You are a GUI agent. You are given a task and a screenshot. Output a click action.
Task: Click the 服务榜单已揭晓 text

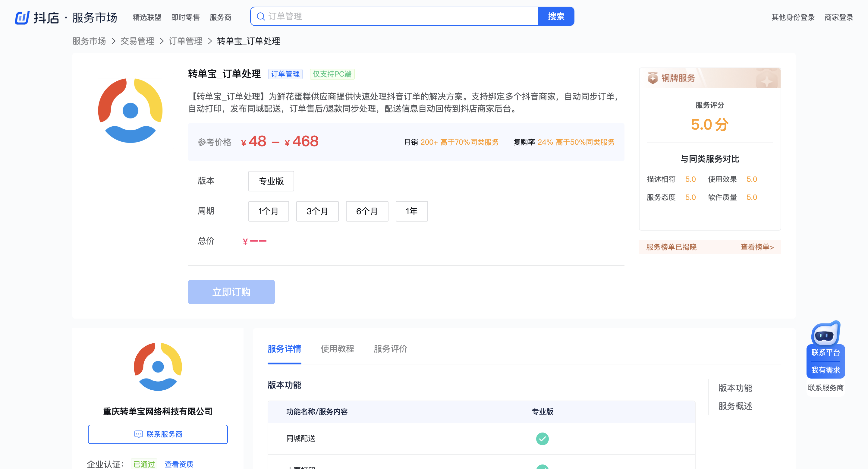(671, 247)
